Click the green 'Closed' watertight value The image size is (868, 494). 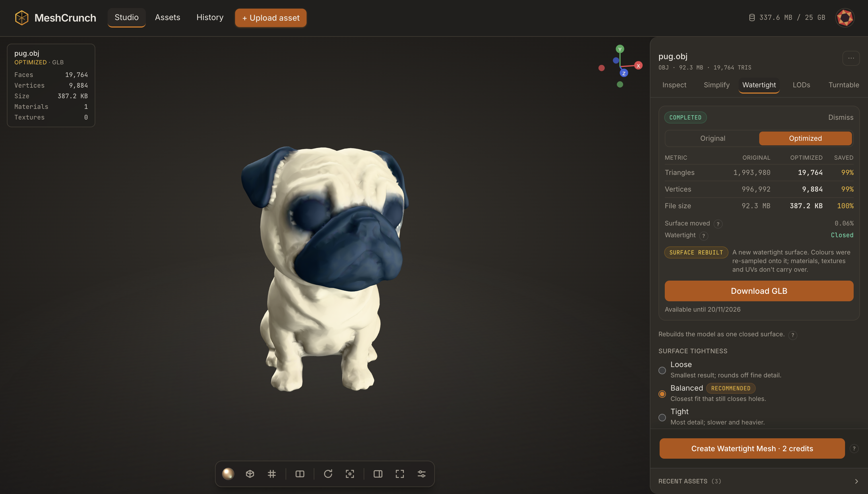pyautogui.click(x=842, y=235)
